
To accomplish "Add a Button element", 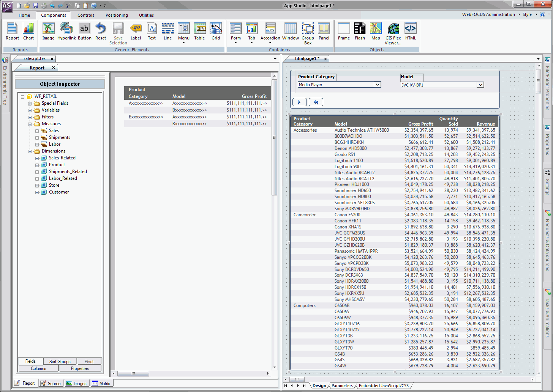I will [x=84, y=31].
